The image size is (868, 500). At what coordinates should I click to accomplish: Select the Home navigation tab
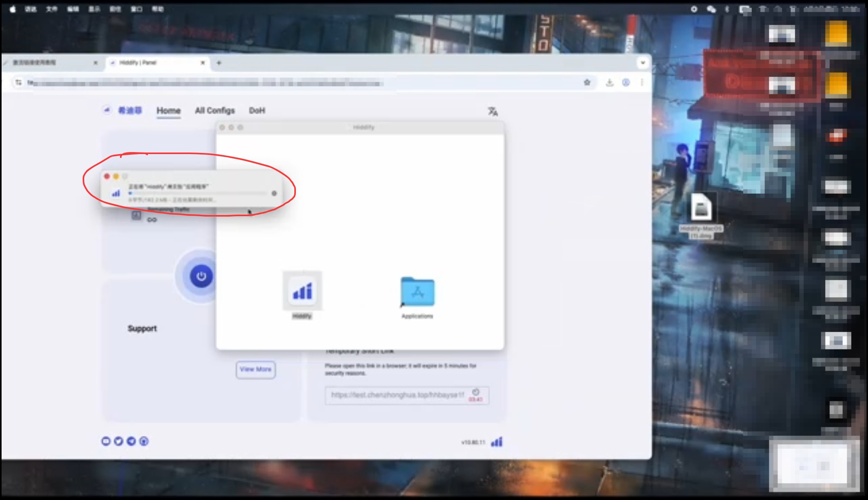[x=168, y=110]
